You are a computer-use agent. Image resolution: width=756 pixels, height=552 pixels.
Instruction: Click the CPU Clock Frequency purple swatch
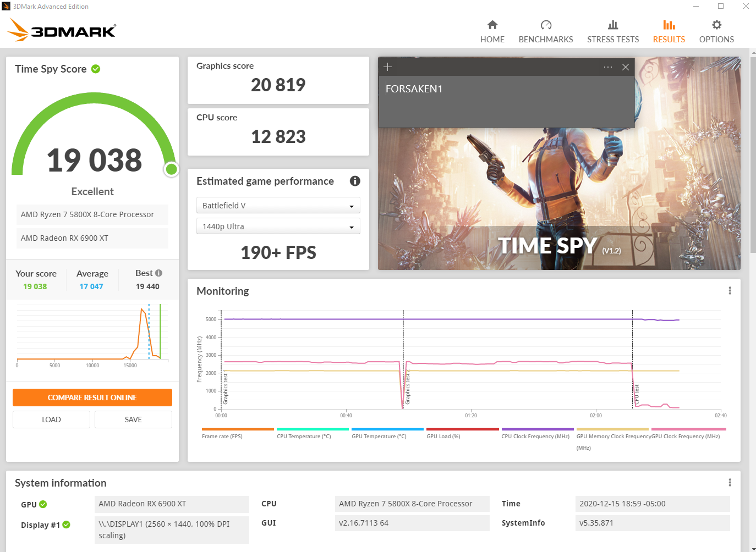(537, 429)
